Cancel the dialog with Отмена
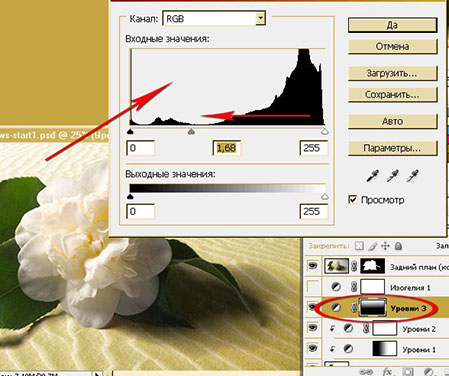 [x=392, y=46]
